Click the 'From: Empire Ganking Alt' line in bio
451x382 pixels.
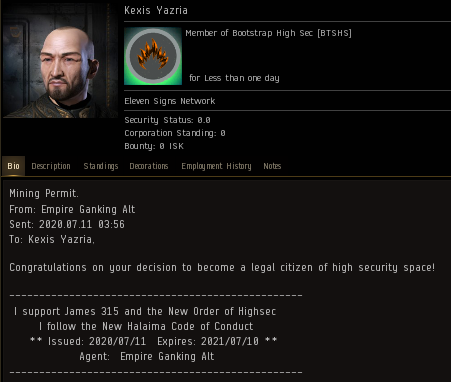72,209
